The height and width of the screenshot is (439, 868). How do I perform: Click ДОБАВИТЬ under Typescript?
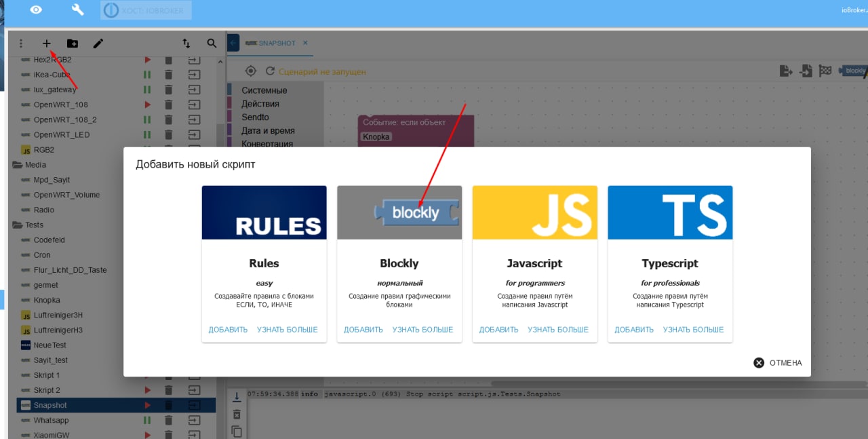[634, 330]
